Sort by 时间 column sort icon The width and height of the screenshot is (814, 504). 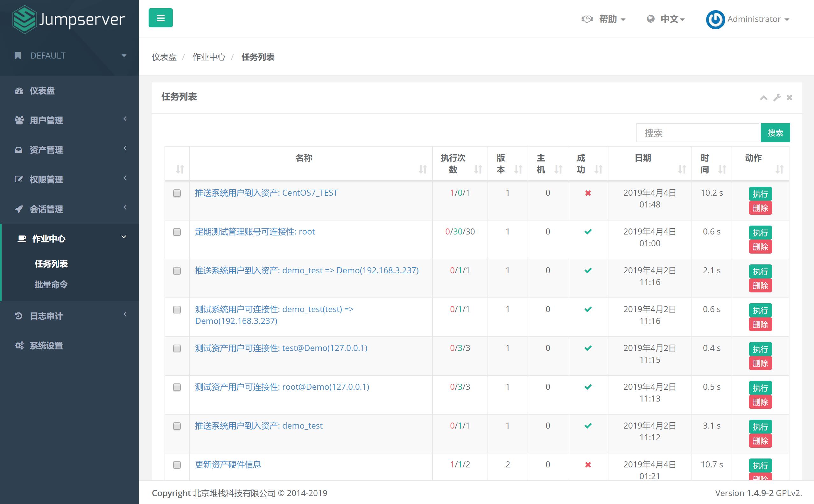tap(722, 169)
